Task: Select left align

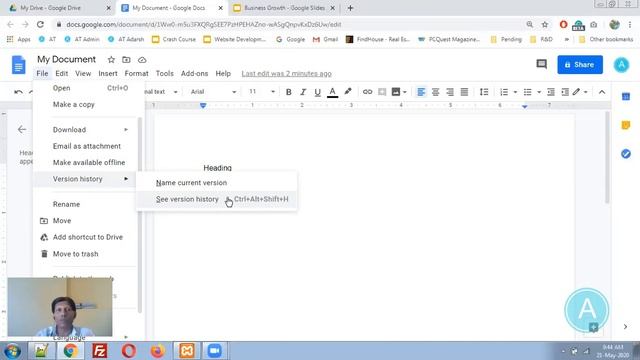Action: (421, 92)
